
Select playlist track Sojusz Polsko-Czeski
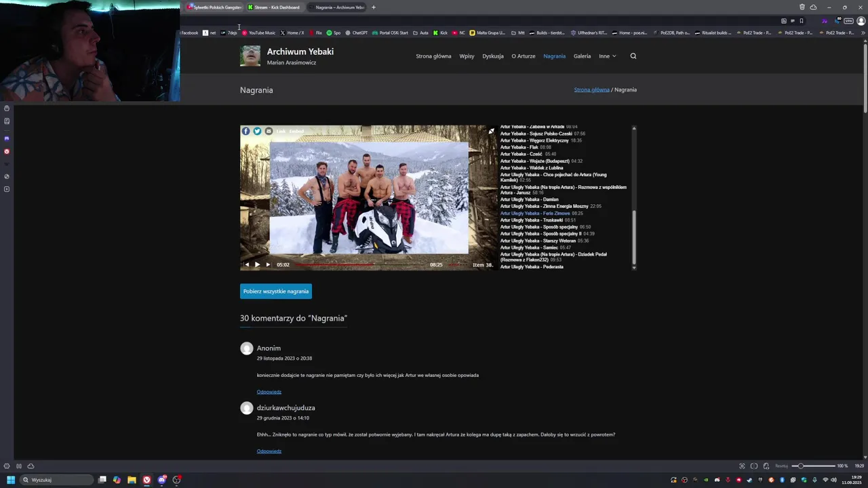point(542,134)
